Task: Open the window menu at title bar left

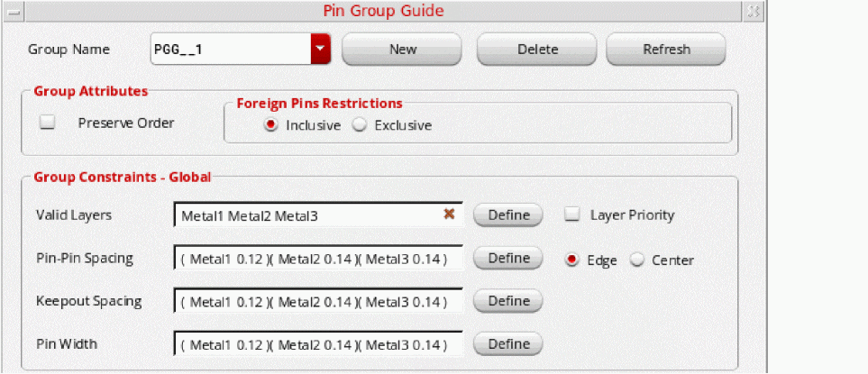Action: 13,11
